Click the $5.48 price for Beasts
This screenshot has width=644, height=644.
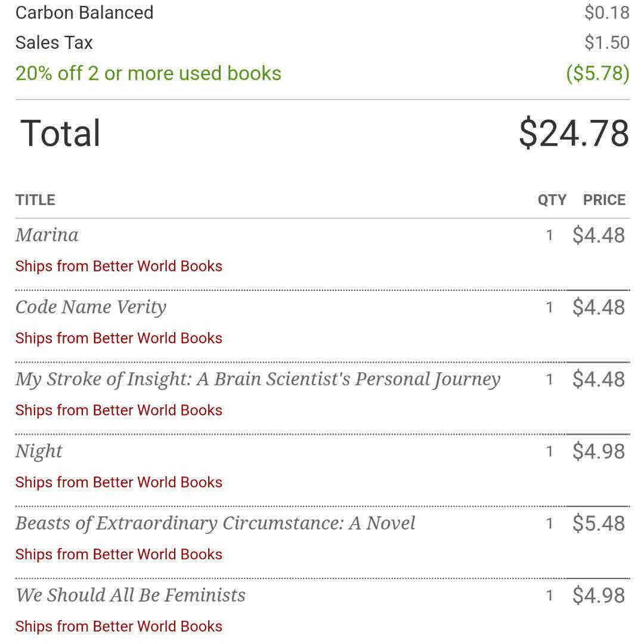[x=599, y=524]
